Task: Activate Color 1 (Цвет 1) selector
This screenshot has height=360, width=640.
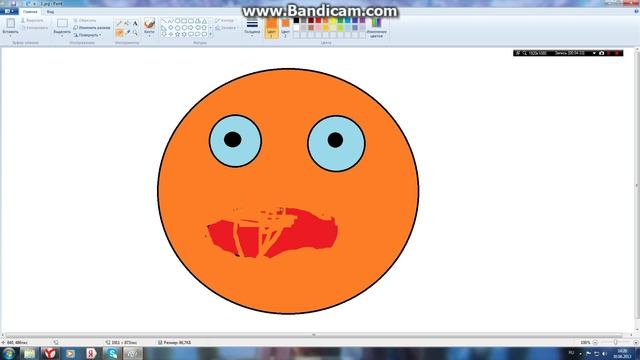Action: pyautogui.click(x=271, y=28)
